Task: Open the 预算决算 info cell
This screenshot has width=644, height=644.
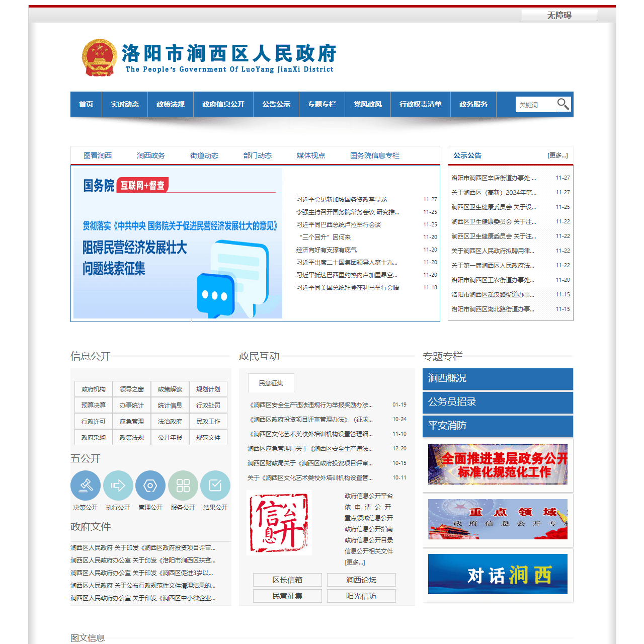Action: [x=94, y=406]
